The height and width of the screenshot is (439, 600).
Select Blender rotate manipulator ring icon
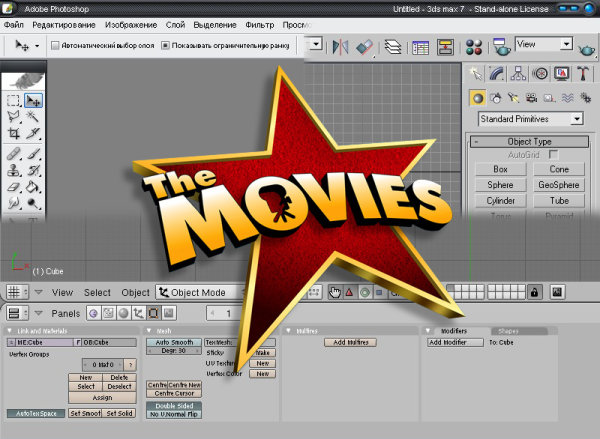point(365,293)
